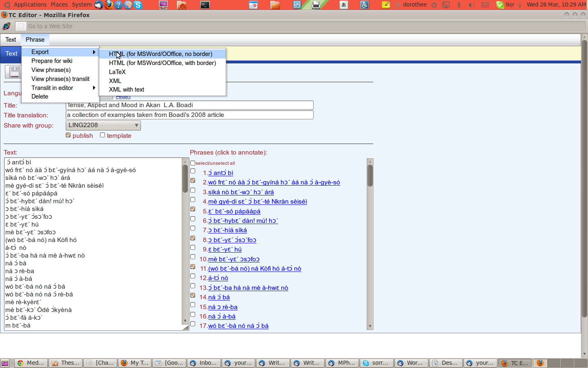Toggle the publish checkbox

tap(68, 135)
